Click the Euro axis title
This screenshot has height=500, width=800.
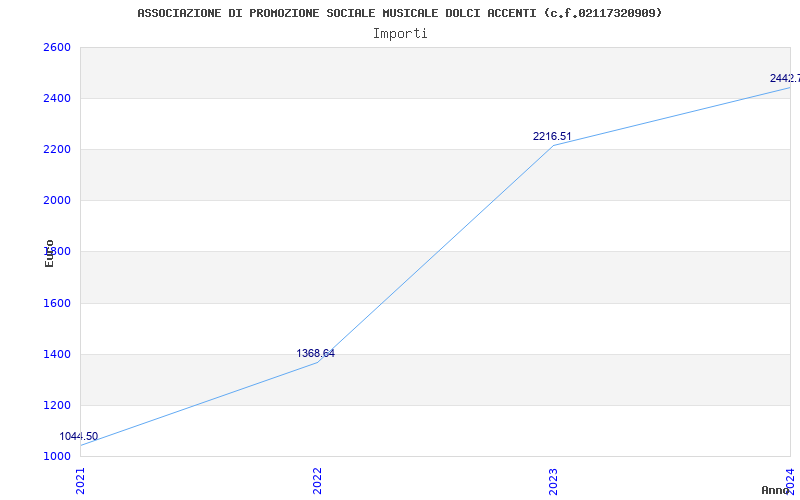[x=49, y=254]
